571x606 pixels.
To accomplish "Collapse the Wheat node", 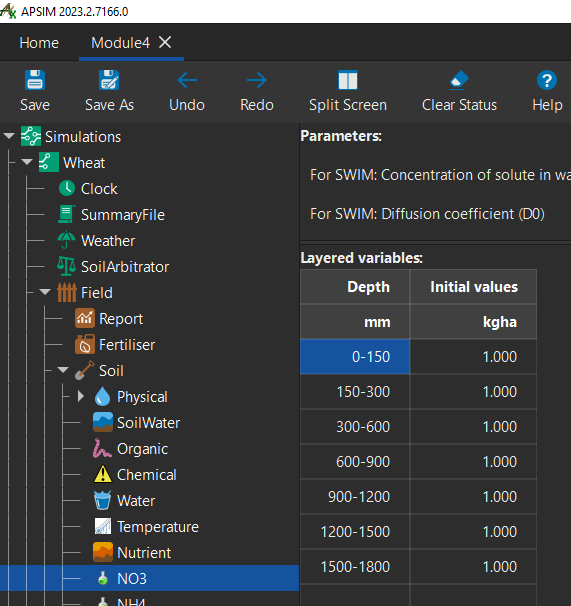I will click(x=27, y=162).
